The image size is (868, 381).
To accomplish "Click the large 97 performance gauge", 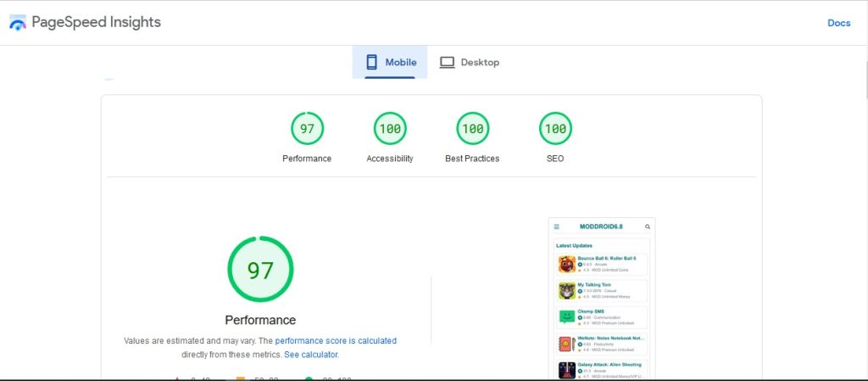I will (260, 269).
